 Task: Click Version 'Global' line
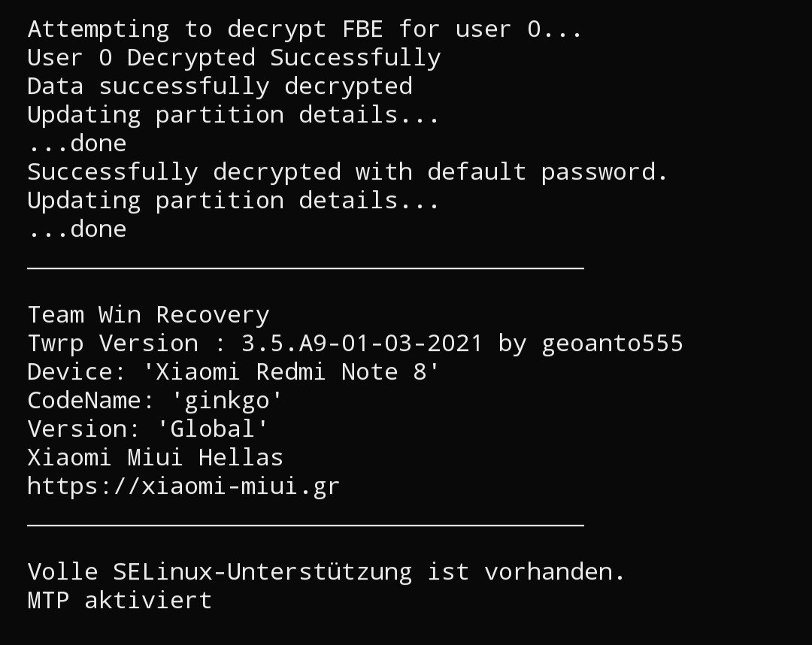click(x=148, y=429)
